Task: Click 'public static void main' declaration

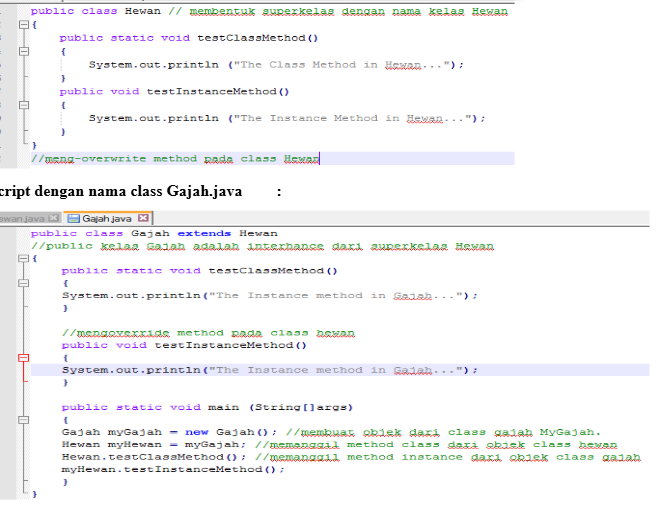Action: pos(150,407)
